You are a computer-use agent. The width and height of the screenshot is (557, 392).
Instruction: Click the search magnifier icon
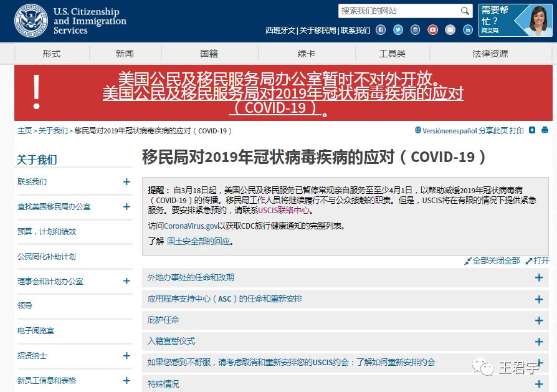tap(465, 11)
